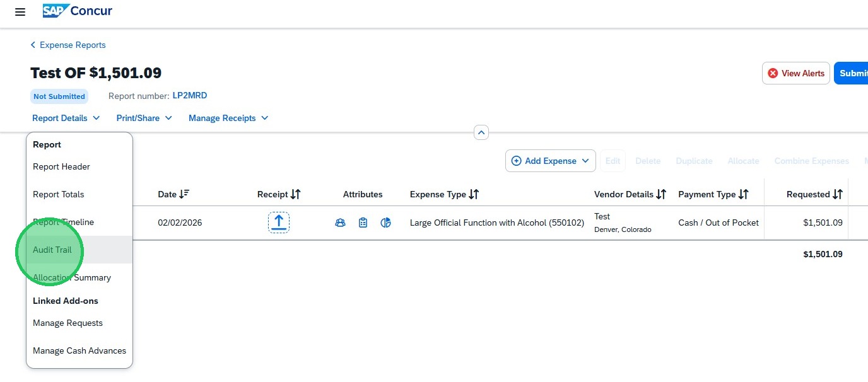Click the date 02/02/2026 cell

pyautogui.click(x=180, y=223)
